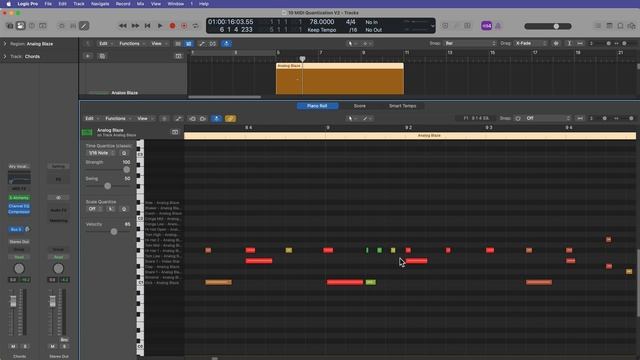Click the Library icon in the control bar
The width and height of the screenshot is (640, 360).
(x=10, y=26)
